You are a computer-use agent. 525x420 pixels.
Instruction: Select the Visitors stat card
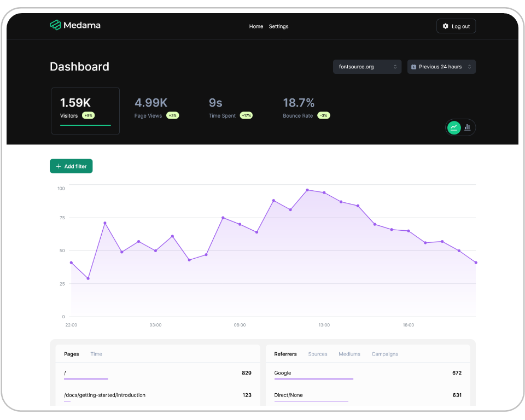pyautogui.click(x=85, y=110)
